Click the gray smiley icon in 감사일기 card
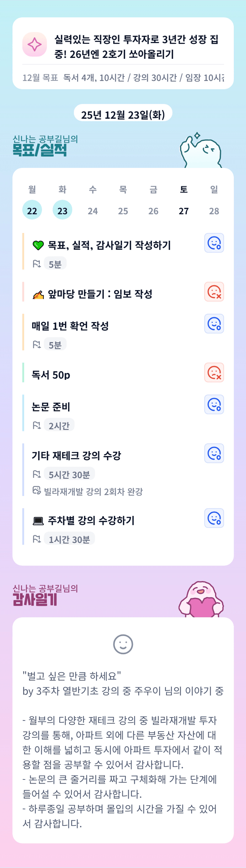This screenshot has width=246, height=868. click(123, 645)
